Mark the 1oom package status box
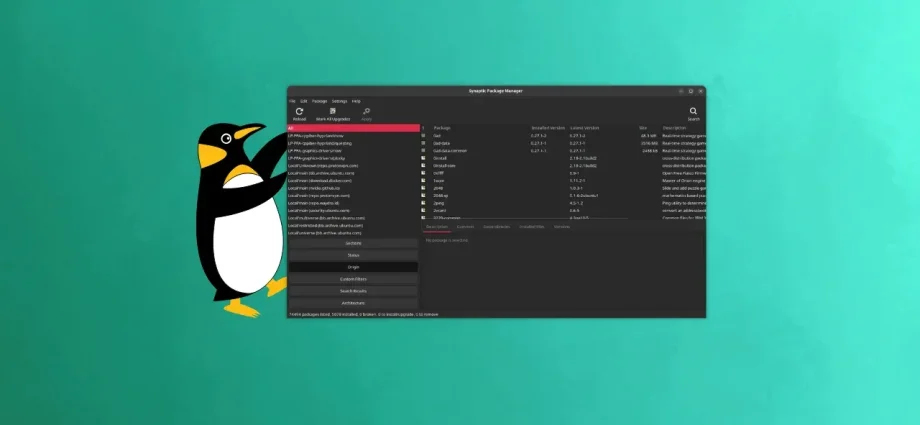920x425 pixels. pyautogui.click(x=424, y=181)
